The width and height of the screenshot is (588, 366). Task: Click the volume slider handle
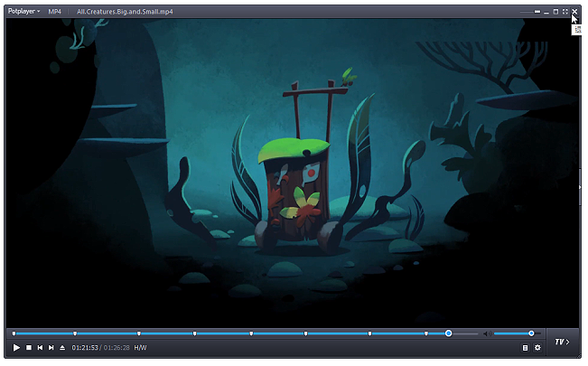[531, 333]
